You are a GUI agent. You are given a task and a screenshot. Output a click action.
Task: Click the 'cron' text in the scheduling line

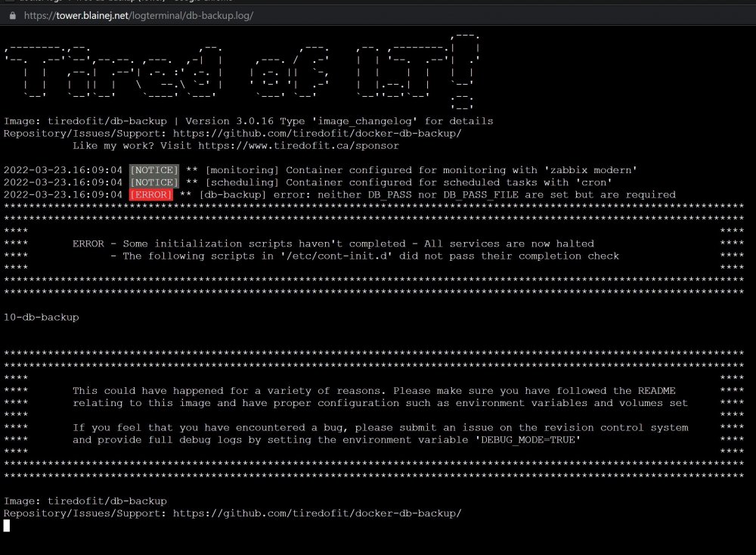coord(593,182)
